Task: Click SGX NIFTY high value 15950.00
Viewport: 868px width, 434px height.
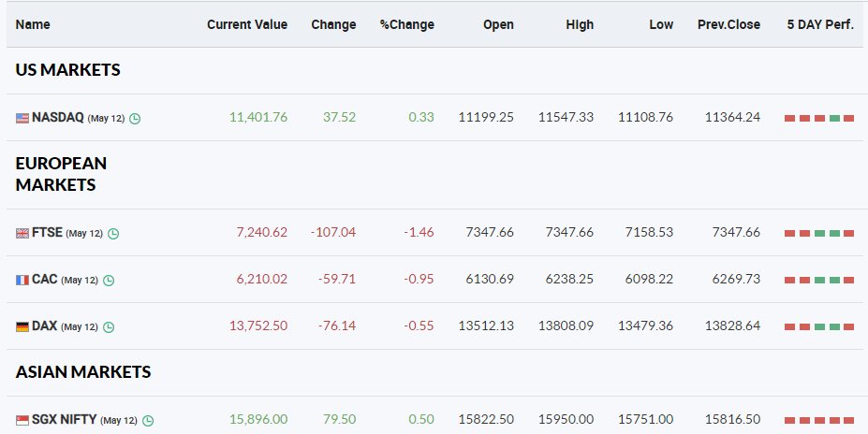Action: 566,419
